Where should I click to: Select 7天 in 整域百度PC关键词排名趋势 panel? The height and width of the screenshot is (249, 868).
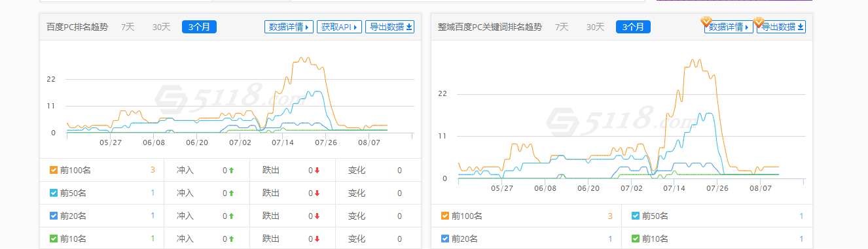[x=562, y=27]
